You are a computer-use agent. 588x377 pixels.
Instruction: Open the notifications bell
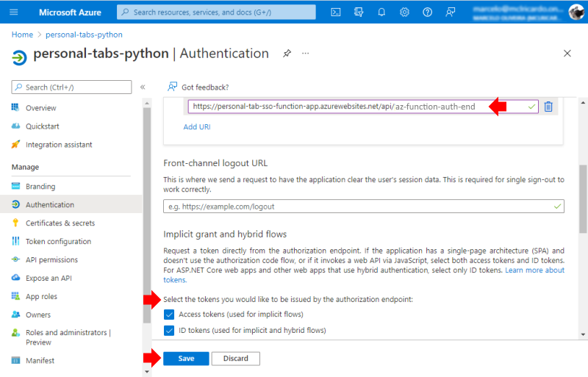(381, 12)
